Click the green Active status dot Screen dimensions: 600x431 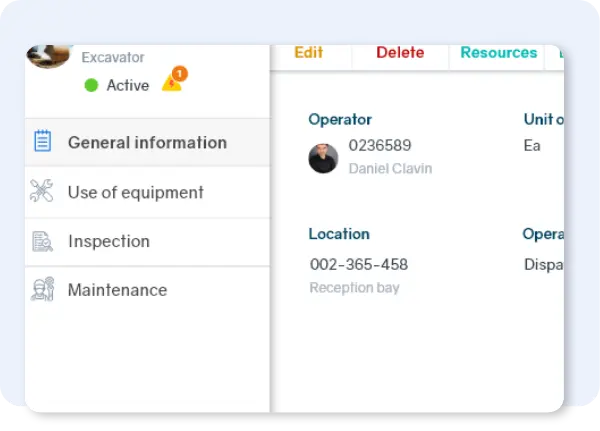tap(92, 86)
